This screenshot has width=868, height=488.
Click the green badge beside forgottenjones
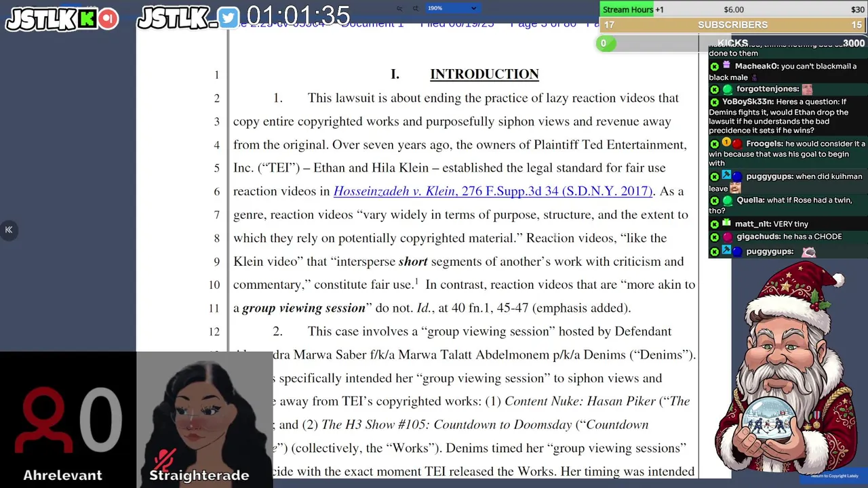(x=727, y=89)
